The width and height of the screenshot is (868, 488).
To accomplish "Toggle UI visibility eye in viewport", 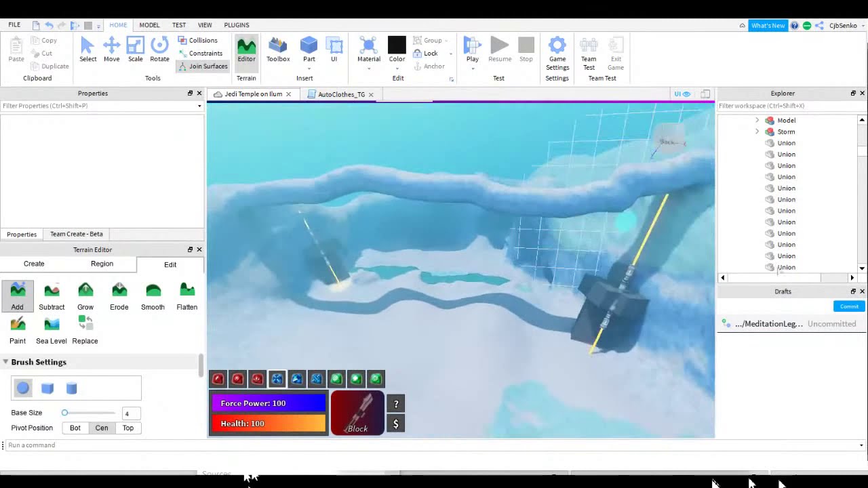I will (x=682, y=94).
